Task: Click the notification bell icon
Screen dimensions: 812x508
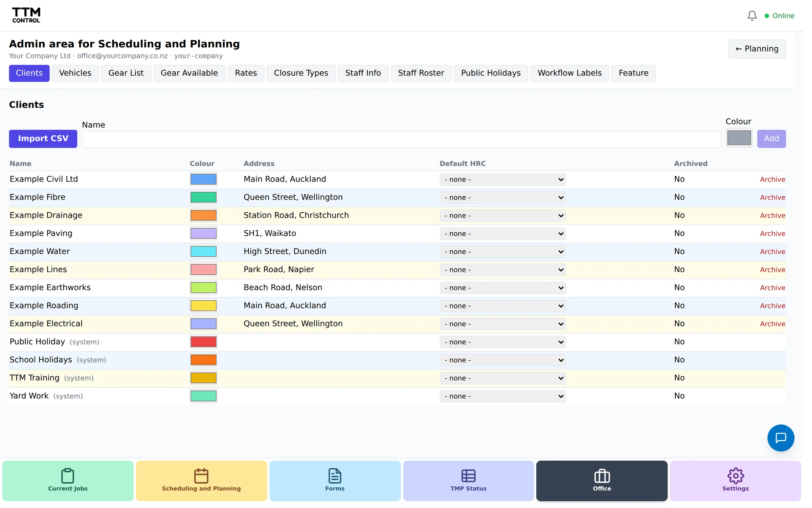Action: click(x=752, y=16)
